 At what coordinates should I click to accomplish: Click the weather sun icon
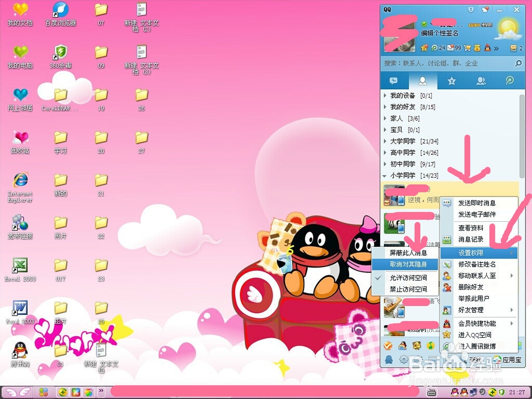click(x=508, y=30)
